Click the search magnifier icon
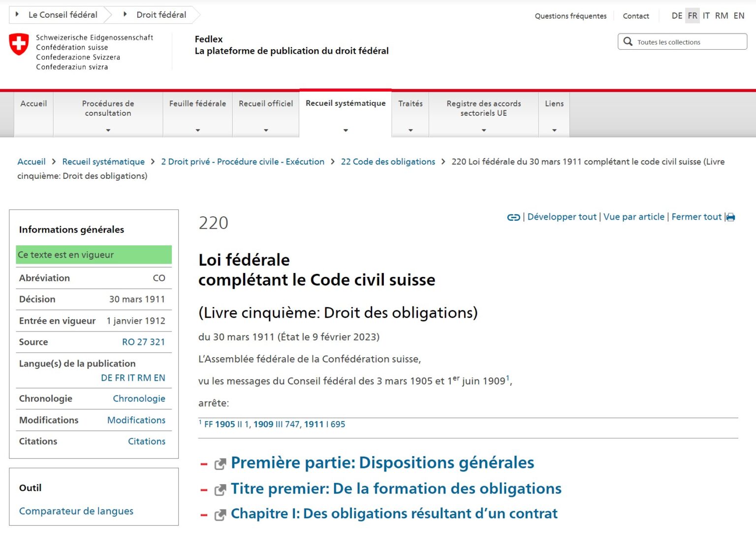The height and width of the screenshot is (533, 756). (x=628, y=42)
